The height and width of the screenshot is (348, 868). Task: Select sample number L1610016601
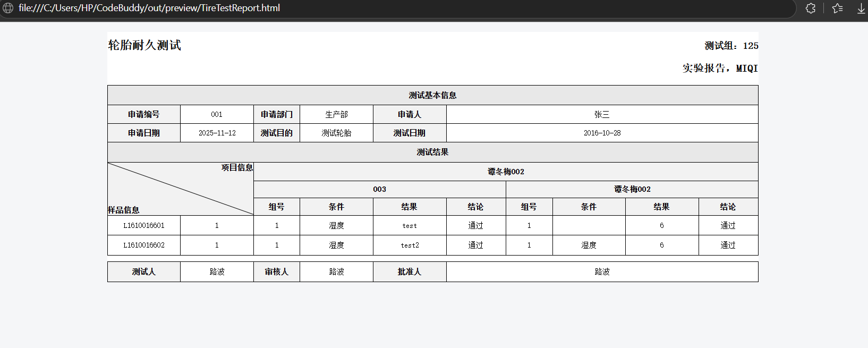click(144, 225)
